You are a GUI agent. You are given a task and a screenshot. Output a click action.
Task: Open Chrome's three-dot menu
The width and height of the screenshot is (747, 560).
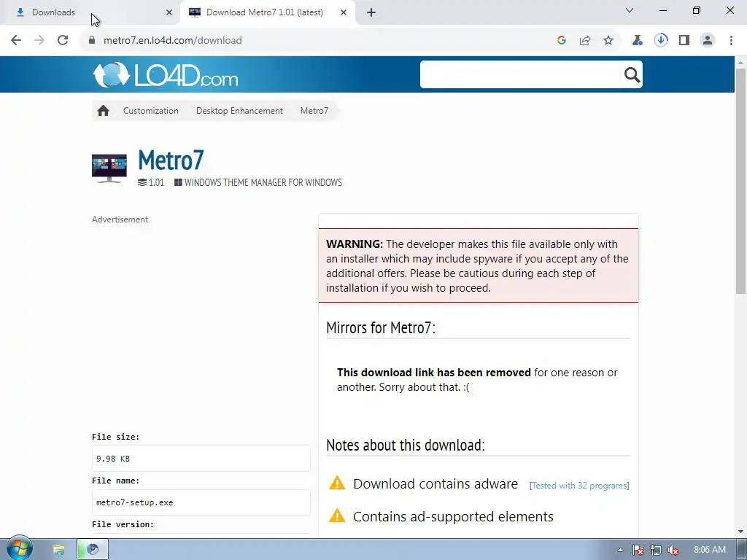click(x=731, y=41)
